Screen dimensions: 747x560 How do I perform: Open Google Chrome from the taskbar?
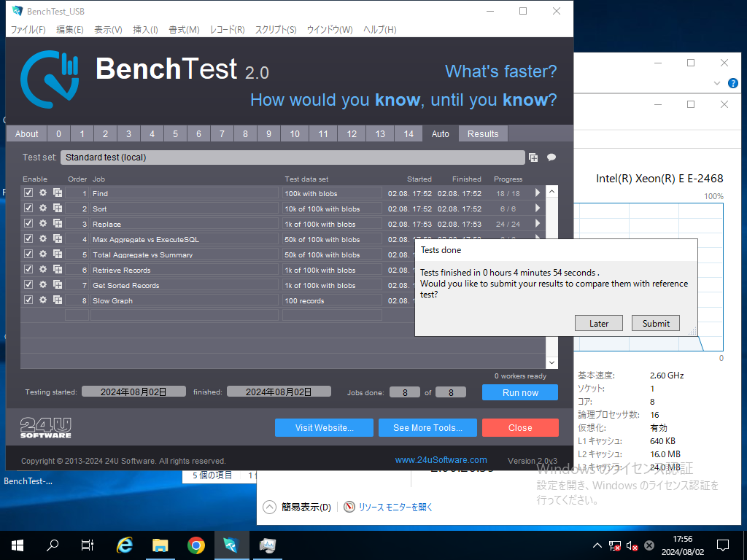(x=196, y=545)
